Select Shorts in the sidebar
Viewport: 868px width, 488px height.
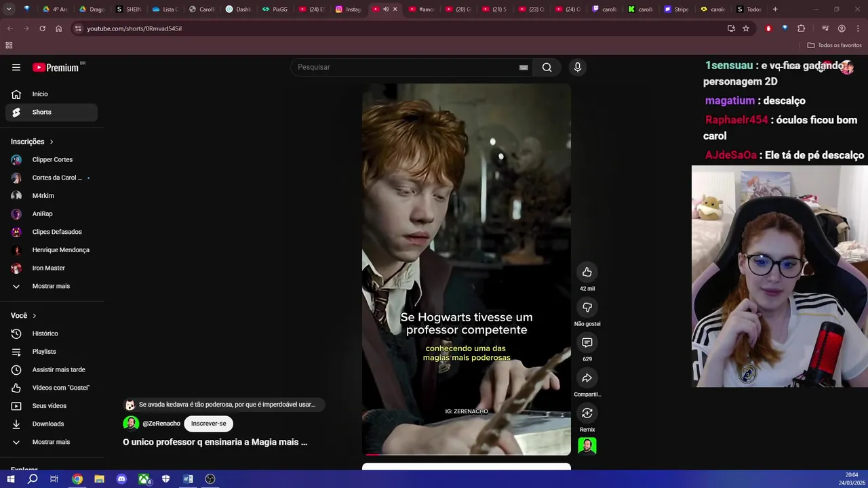pyautogui.click(x=52, y=112)
